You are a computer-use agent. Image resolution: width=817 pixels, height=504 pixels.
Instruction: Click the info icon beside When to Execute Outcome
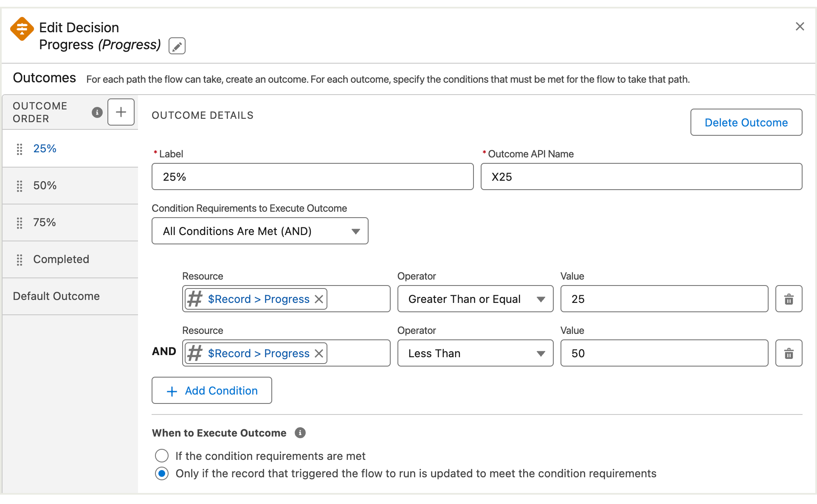click(300, 433)
